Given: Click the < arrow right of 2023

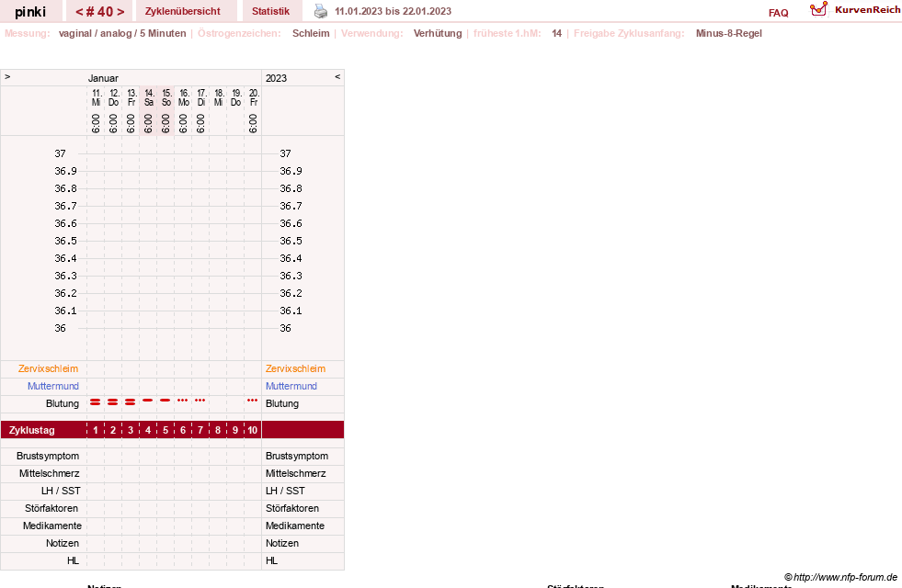Looking at the screenshot, I should click(337, 76).
